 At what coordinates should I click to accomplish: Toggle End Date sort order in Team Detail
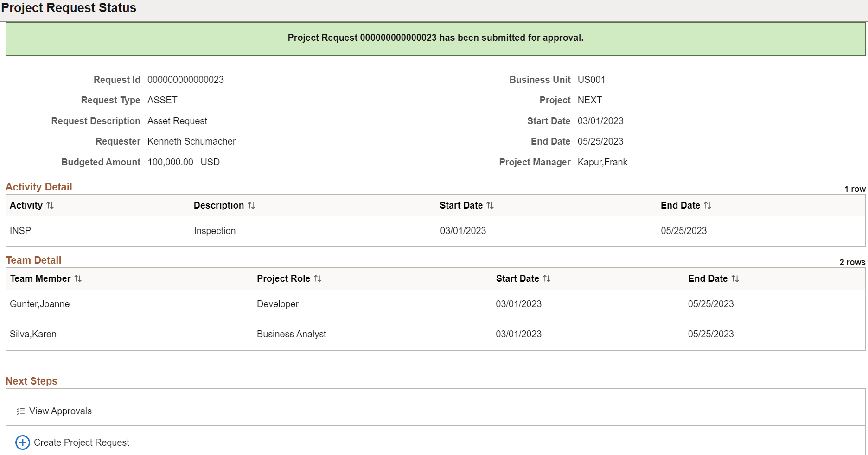click(736, 278)
